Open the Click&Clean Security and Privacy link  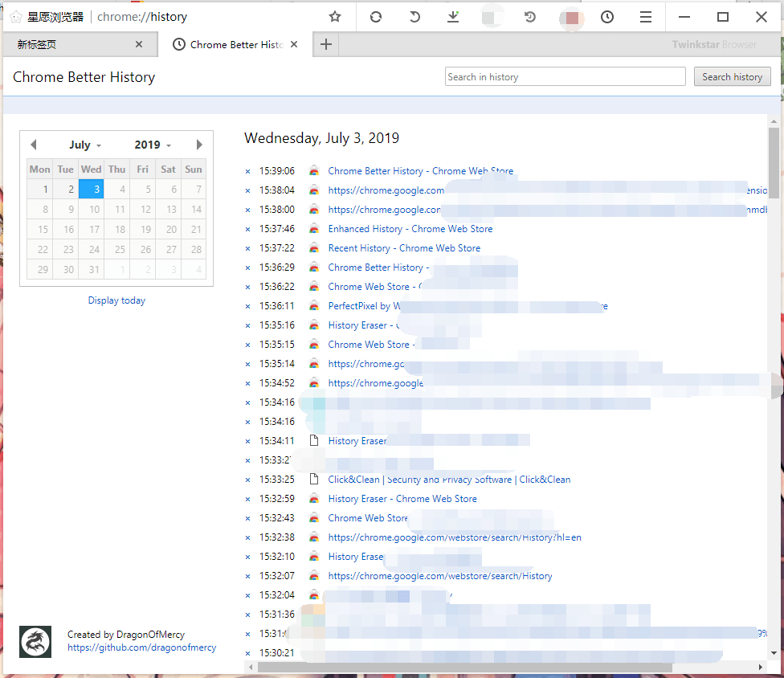(449, 480)
